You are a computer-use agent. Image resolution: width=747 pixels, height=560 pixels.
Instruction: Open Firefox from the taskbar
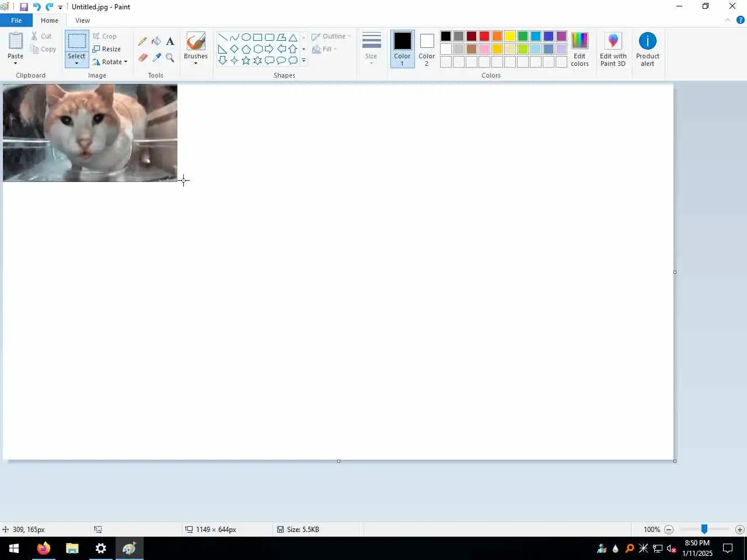[x=44, y=548]
